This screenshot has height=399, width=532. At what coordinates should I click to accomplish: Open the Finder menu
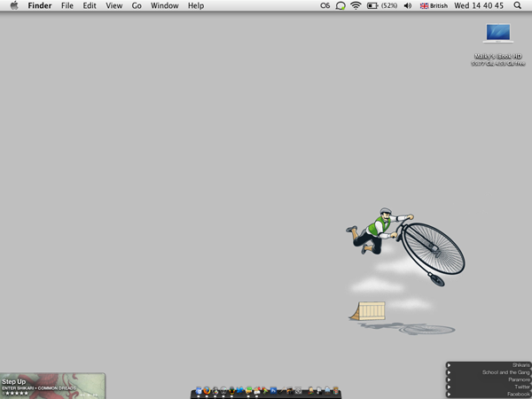click(x=40, y=6)
